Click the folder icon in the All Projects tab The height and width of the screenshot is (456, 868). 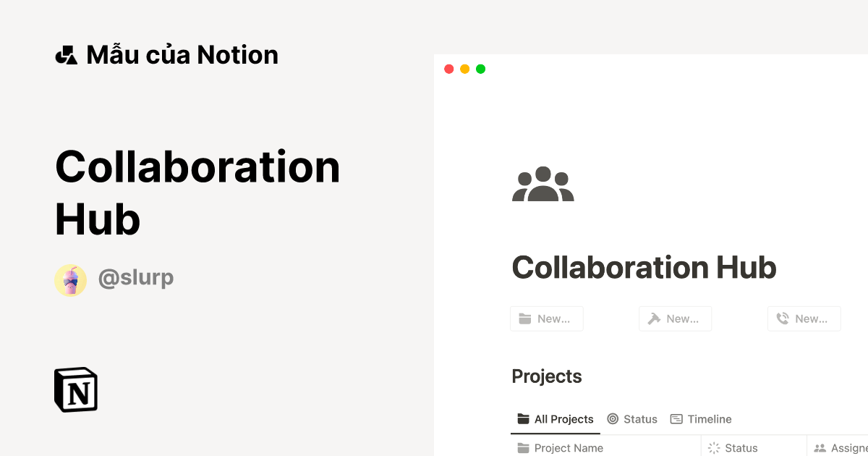tap(523, 418)
